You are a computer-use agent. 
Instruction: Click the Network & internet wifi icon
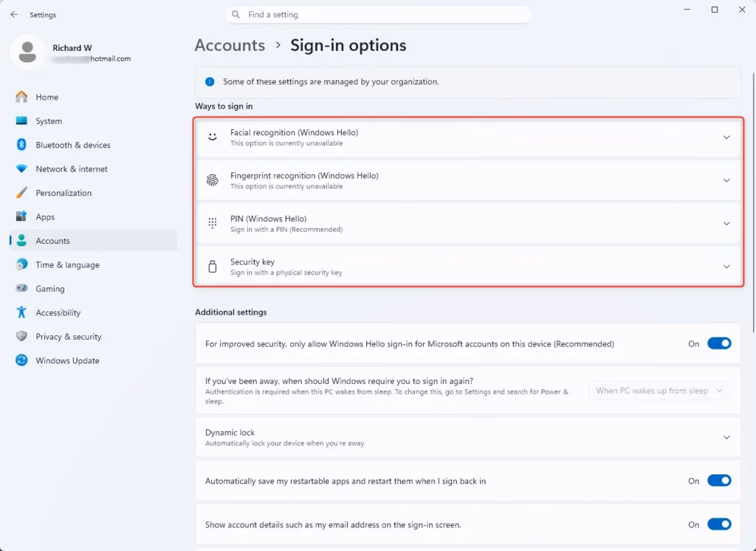pos(21,168)
